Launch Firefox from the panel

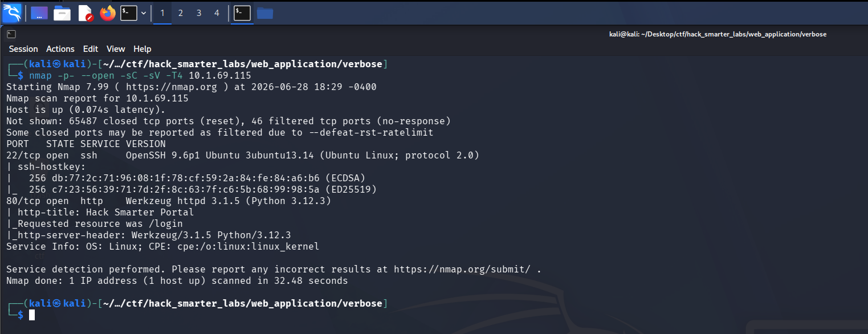pos(107,13)
